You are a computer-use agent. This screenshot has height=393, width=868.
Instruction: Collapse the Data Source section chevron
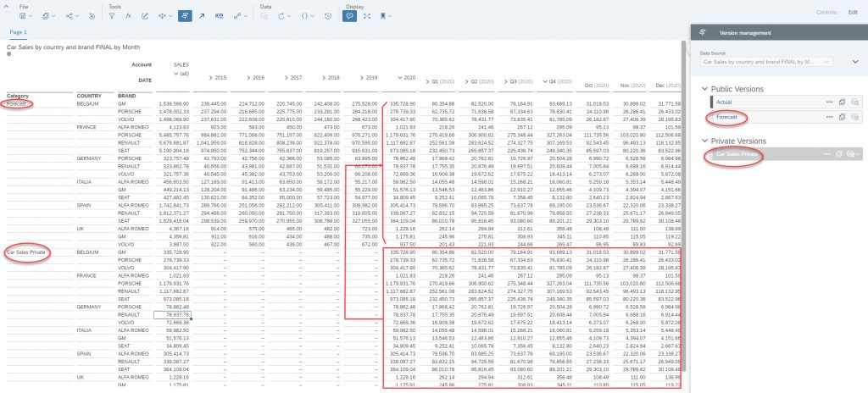tap(856, 62)
